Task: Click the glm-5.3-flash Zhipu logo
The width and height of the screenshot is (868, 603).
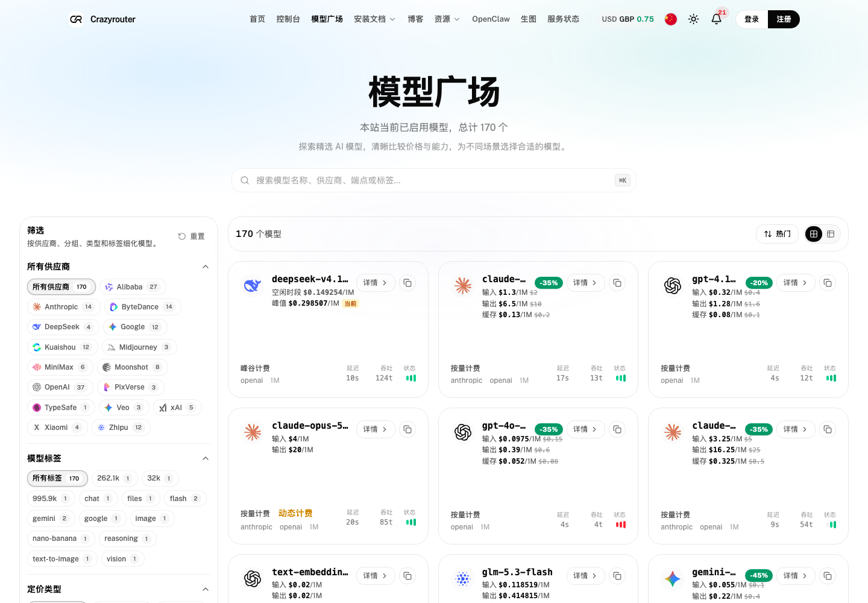Action: pyautogui.click(x=463, y=579)
